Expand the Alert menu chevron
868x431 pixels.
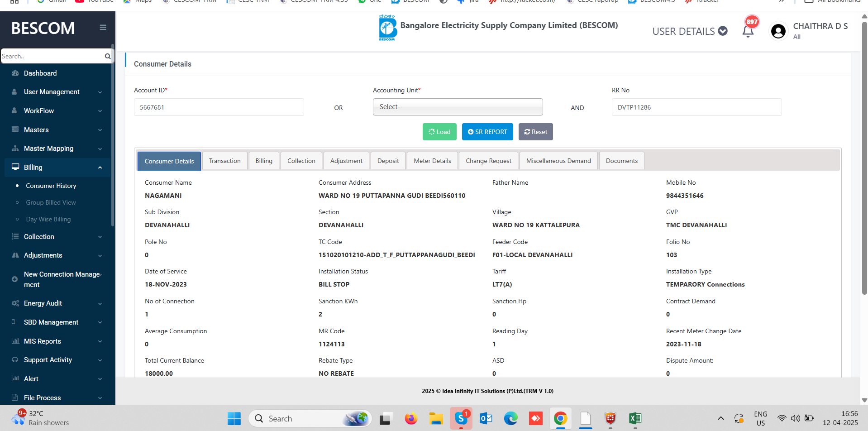click(100, 379)
